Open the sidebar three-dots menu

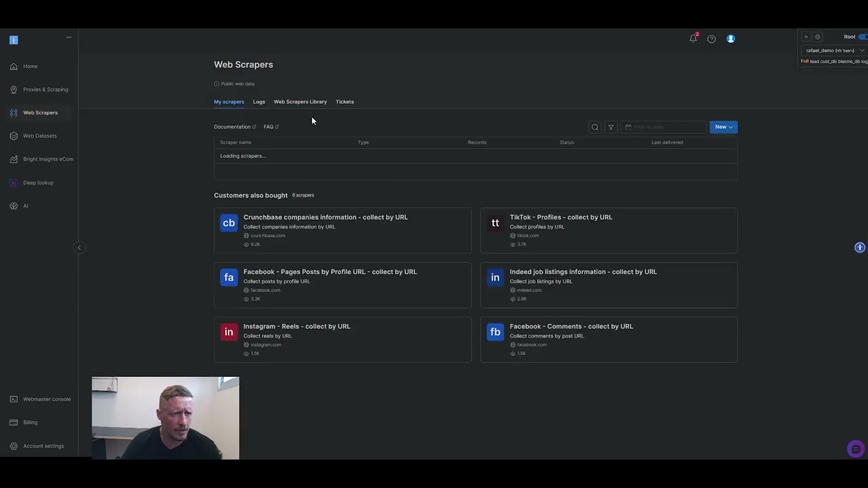[x=68, y=37]
